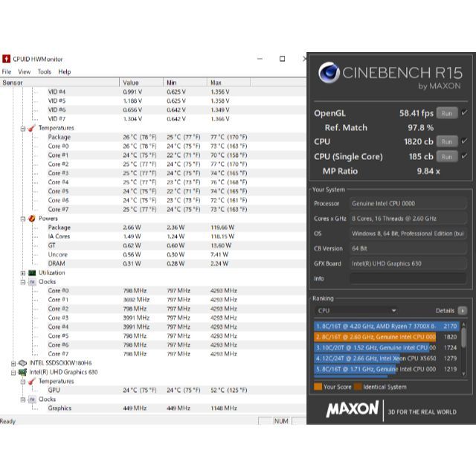The image size is (476, 476).
Task: Collapse the CPU Temperatures tree node
Action: [x=23, y=129]
